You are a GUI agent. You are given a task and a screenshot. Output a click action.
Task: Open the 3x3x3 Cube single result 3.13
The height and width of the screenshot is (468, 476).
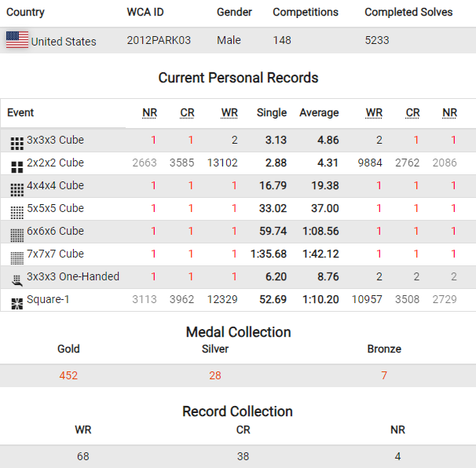(276, 141)
